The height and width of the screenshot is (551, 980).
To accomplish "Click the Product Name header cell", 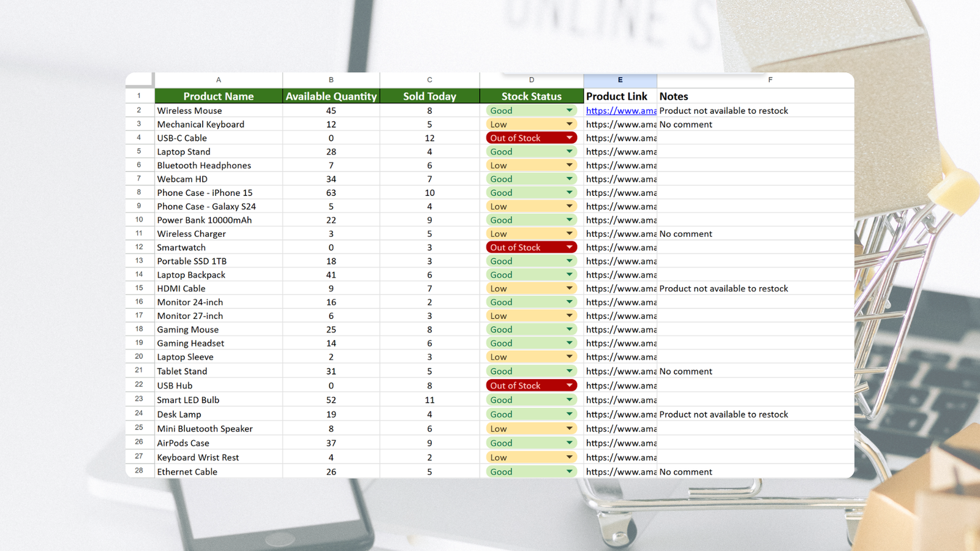I will pyautogui.click(x=219, y=96).
